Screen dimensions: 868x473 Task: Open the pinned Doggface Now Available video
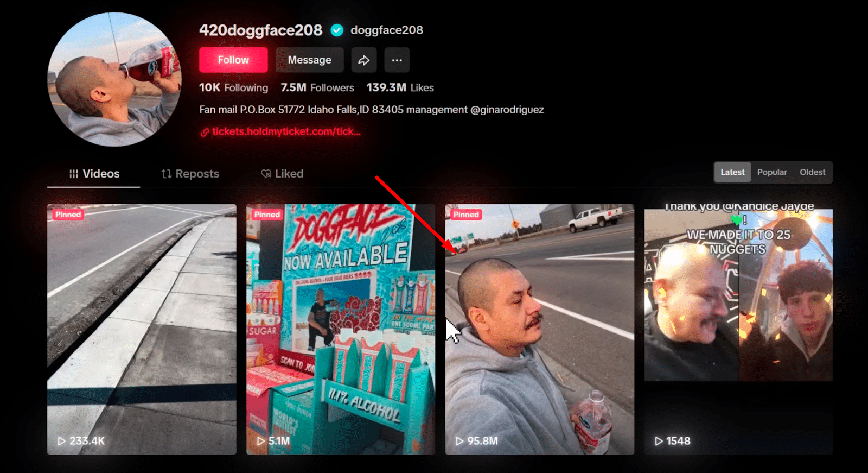[x=341, y=329]
